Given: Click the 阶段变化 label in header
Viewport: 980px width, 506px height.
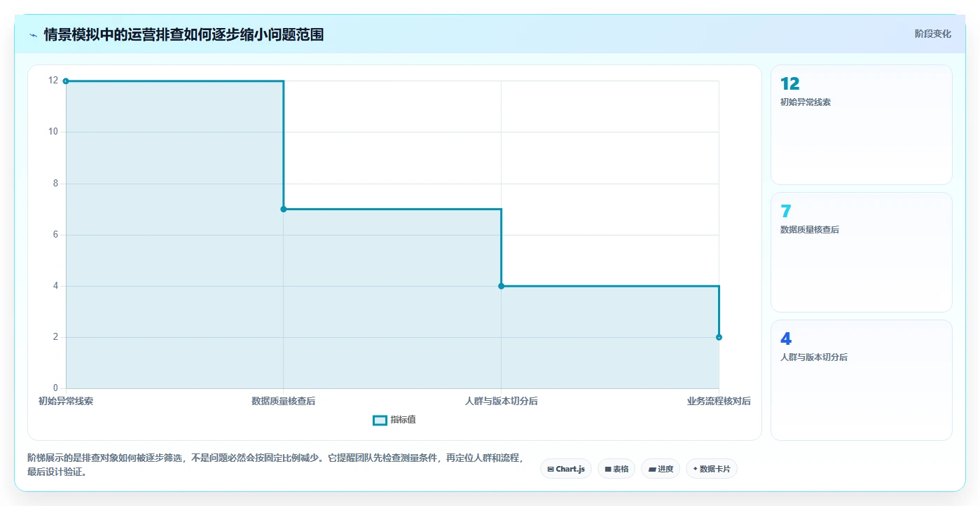Looking at the screenshot, I should [x=932, y=34].
